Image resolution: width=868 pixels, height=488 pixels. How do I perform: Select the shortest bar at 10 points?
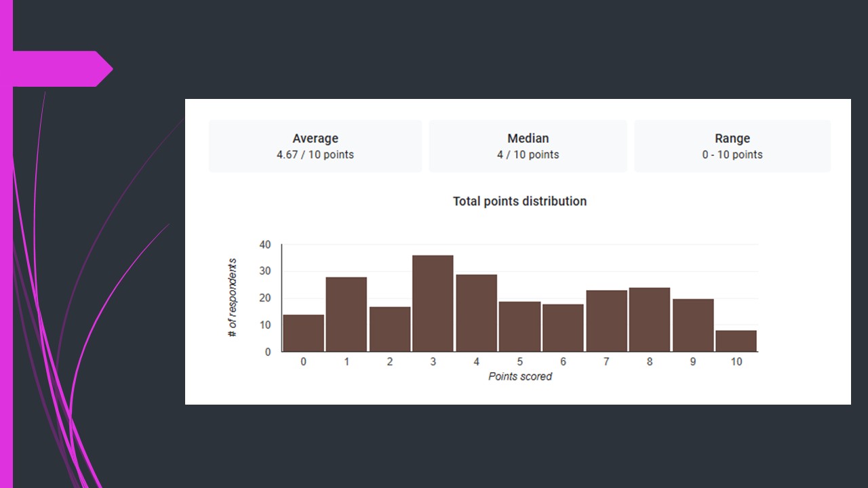[736, 341]
